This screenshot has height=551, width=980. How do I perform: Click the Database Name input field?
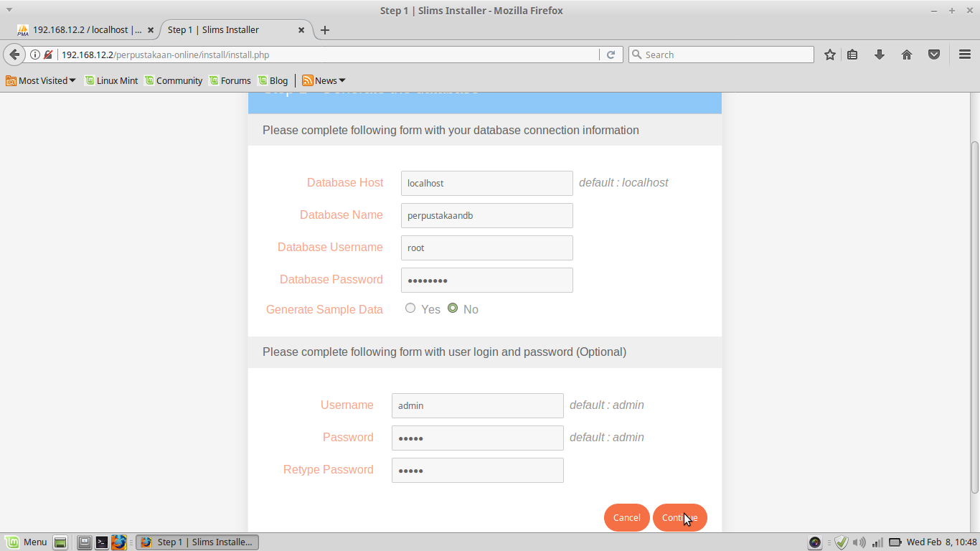click(x=486, y=215)
